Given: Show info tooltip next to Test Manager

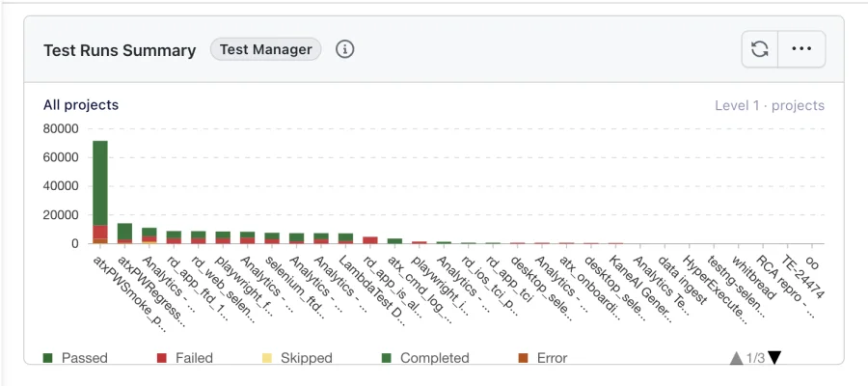Looking at the screenshot, I should tap(345, 49).
